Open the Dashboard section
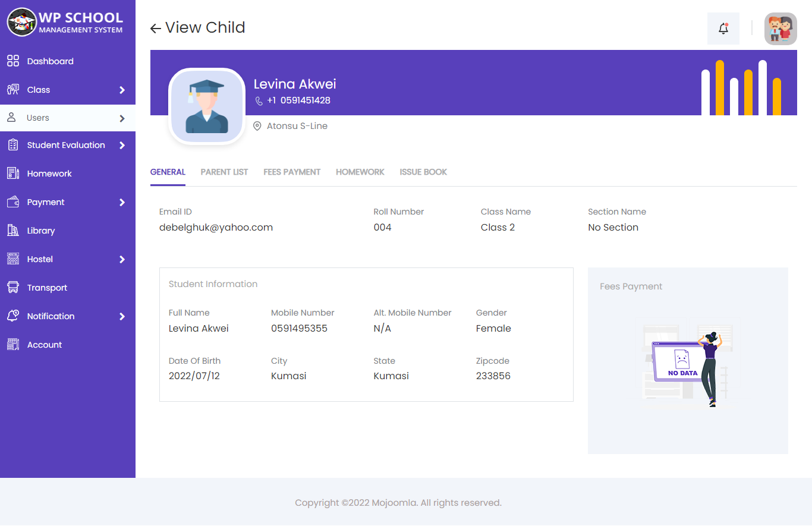This screenshot has height=526, width=812. tap(51, 61)
